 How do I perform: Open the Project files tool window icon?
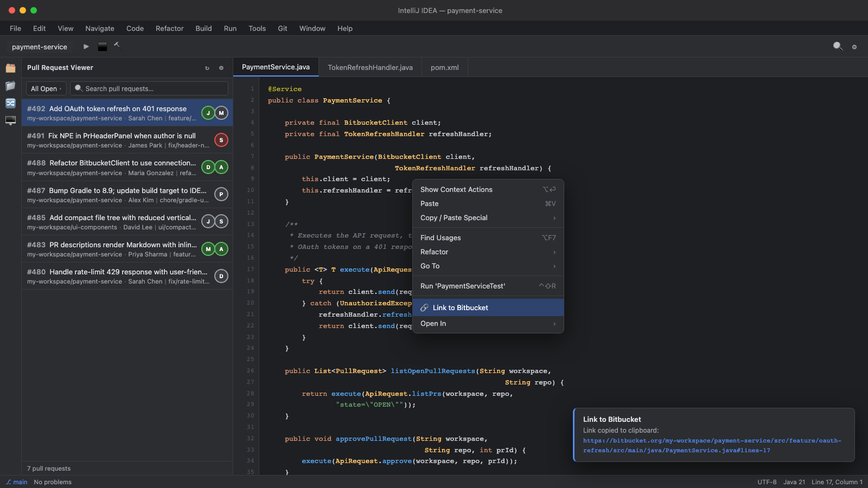(x=10, y=68)
